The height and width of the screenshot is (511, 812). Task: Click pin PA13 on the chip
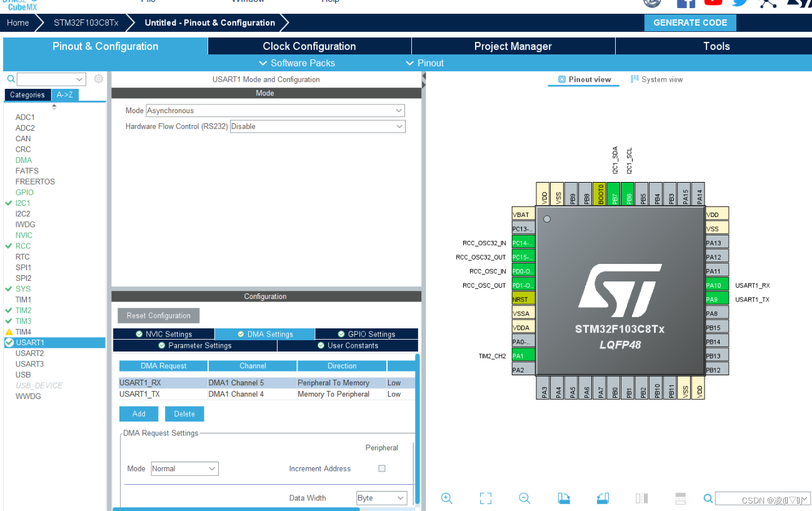pyautogui.click(x=718, y=243)
